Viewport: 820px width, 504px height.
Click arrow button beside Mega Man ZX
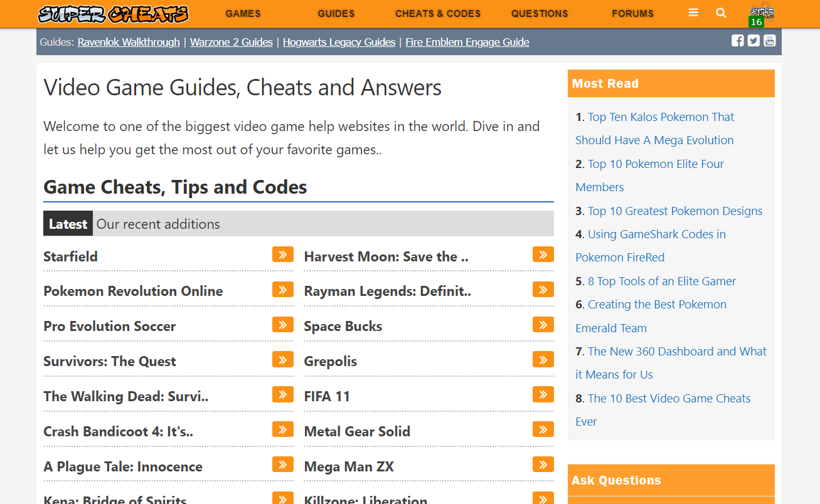(x=543, y=465)
